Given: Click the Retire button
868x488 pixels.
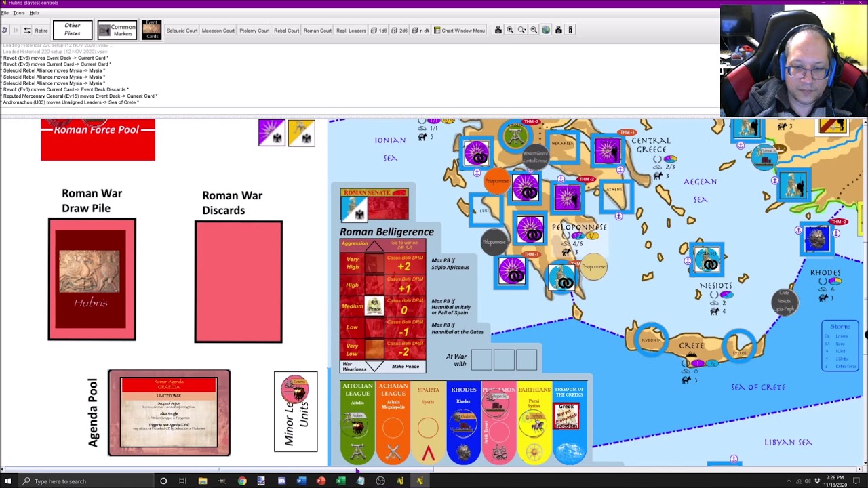Looking at the screenshot, I should click(x=41, y=30).
